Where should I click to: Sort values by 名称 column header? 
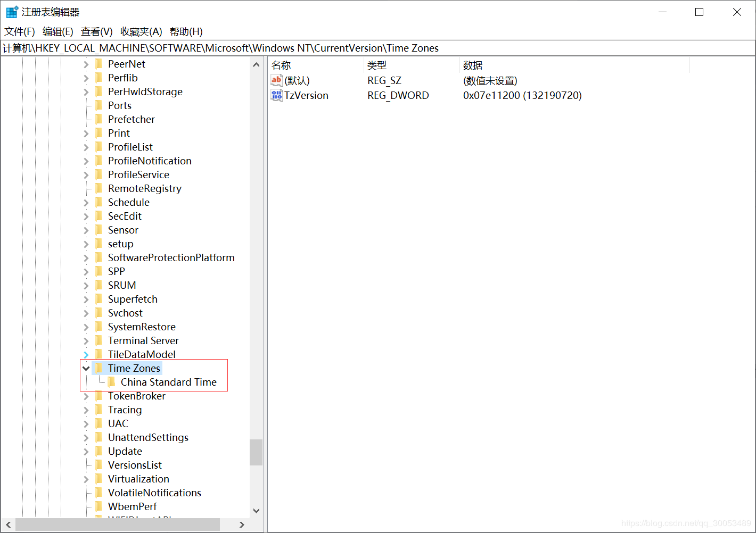click(316, 65)
